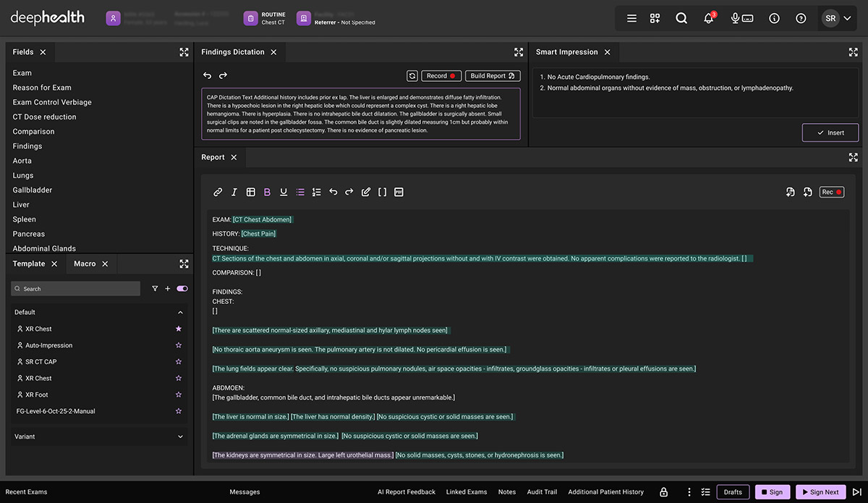Close the Smart Impression tab
This screenshot has height=503, width=868.
607,52
